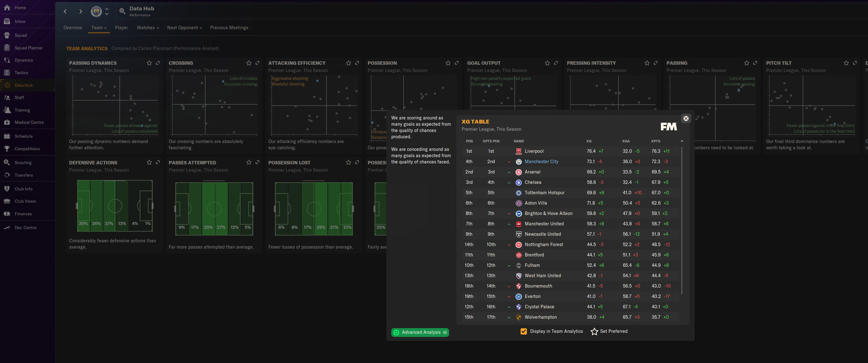The image size is (868, 363).
Task: Select Data Hub in the sidebar
Action: (x=27, y=85)
